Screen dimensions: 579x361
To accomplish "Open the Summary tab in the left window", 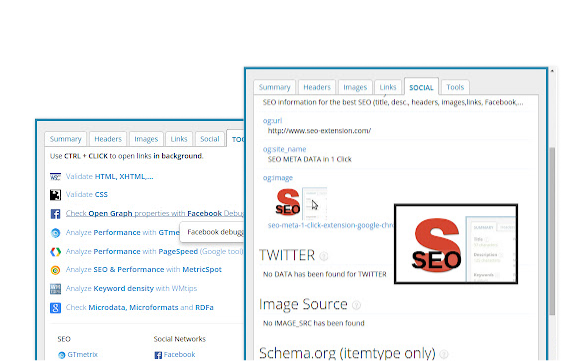I will click(x=65, y=139).
